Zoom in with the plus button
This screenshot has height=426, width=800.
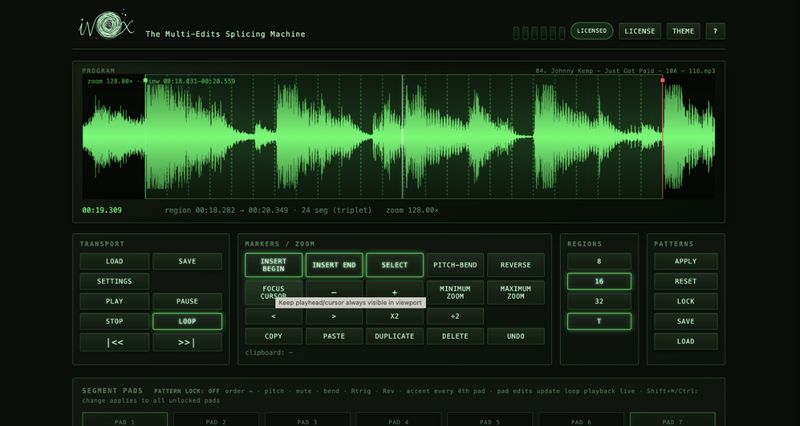click(394, 292)
